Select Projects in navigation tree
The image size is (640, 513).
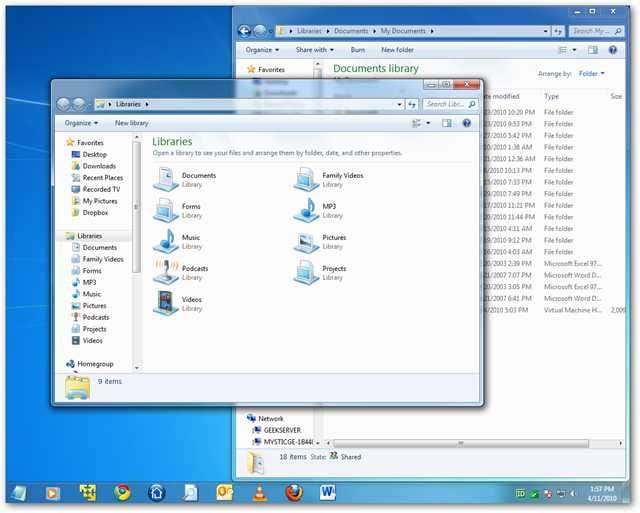94,329
